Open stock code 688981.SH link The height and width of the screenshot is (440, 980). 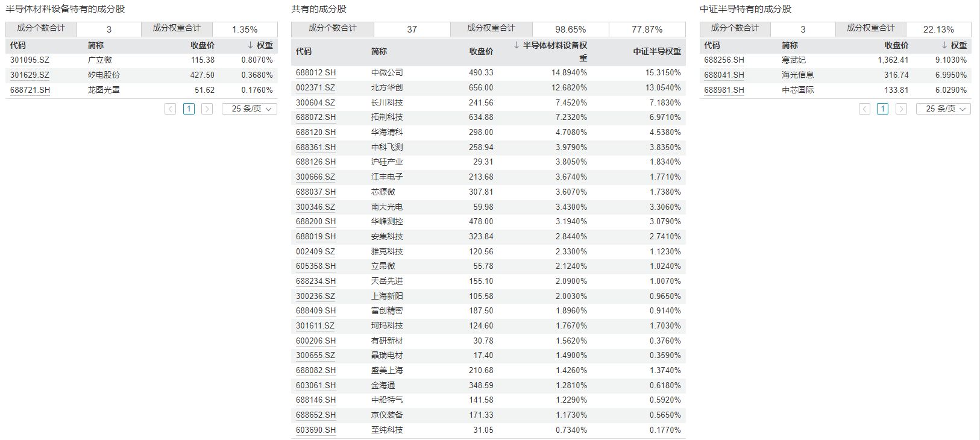pyautogui.click(x=724, y=90)
